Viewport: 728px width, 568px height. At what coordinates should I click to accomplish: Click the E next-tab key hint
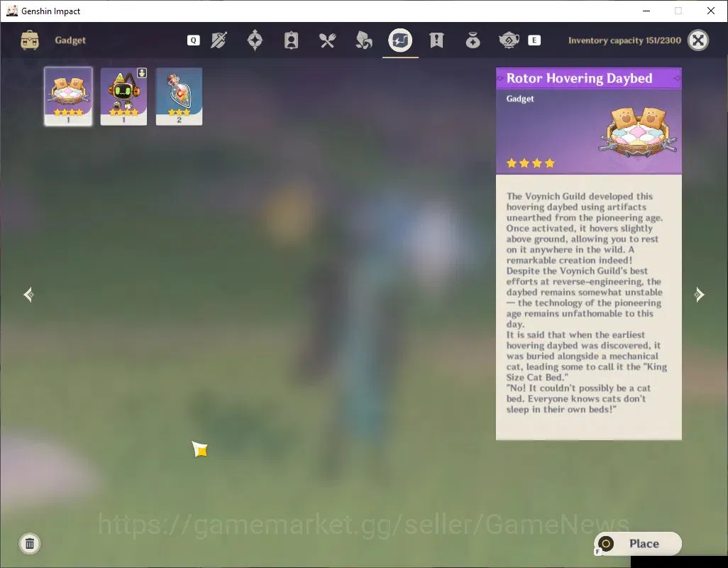tap(534, 40)
